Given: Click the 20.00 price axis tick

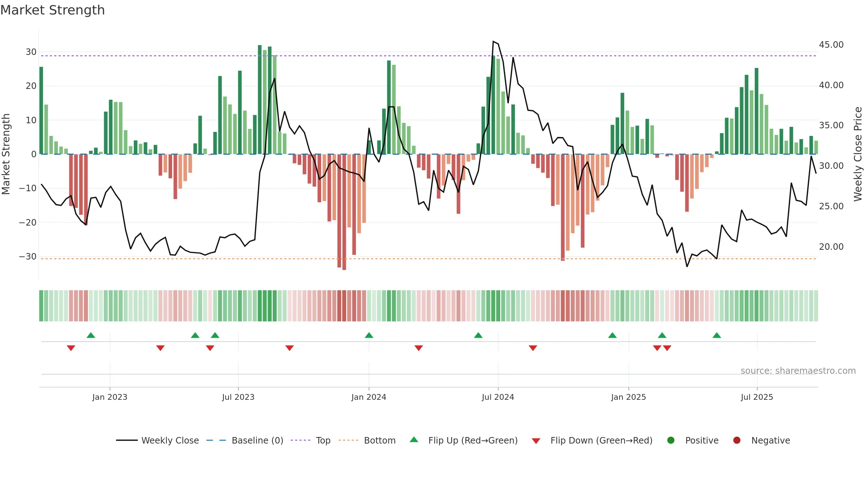Looking at the screenshot, I should point(831,247).
